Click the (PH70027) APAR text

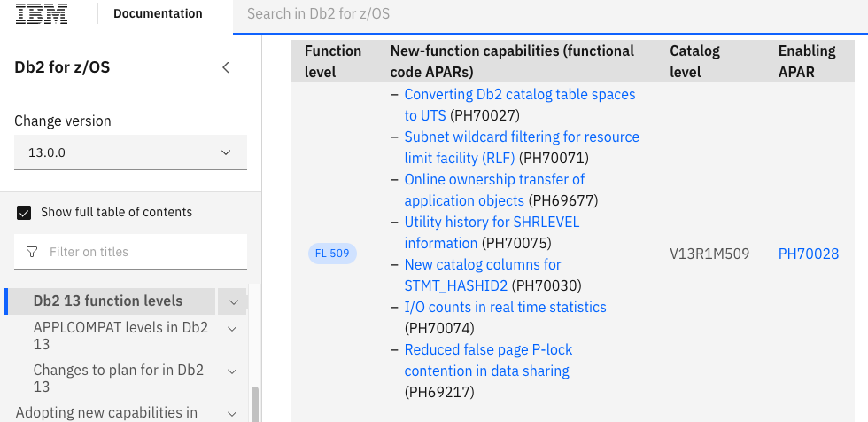485,115
